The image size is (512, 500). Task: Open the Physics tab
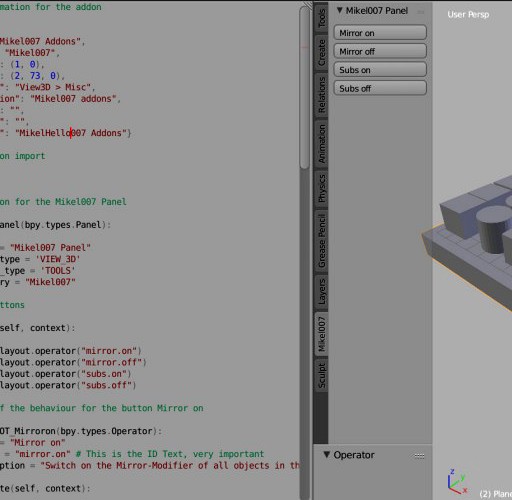point(321,188)
